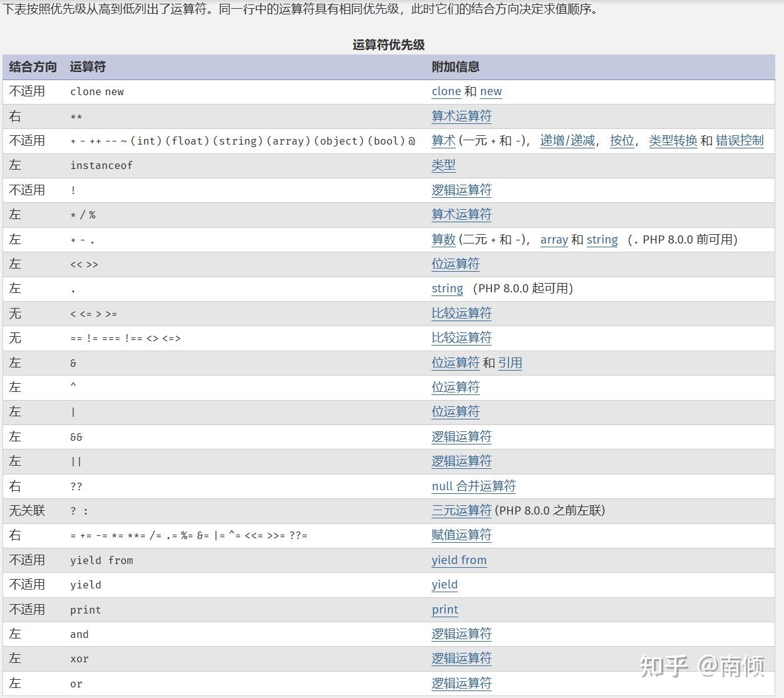Viewport: 784px width, 698px height.
Task: Open 逻辑运算符 link in the xor row
Action: coord(462,659)
